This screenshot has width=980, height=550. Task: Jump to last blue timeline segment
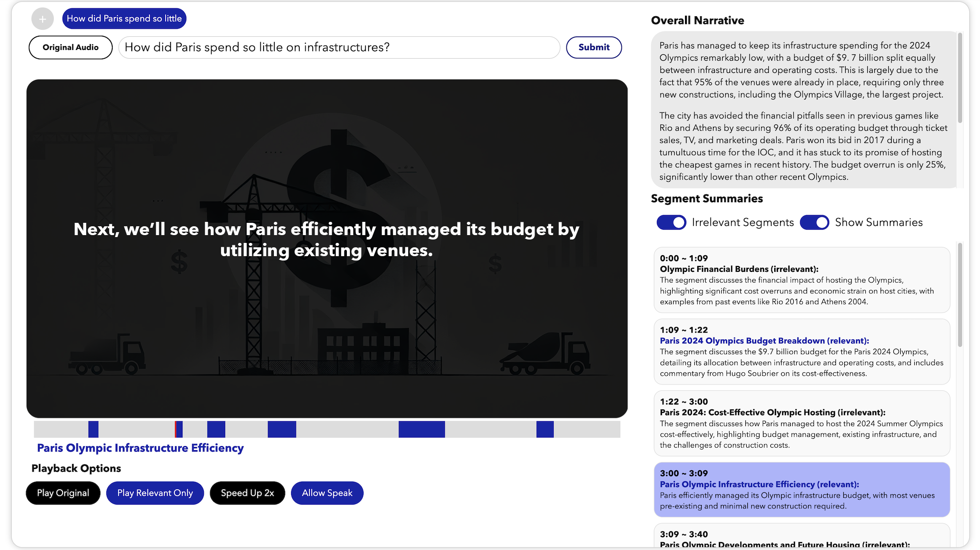pos(545,429)
